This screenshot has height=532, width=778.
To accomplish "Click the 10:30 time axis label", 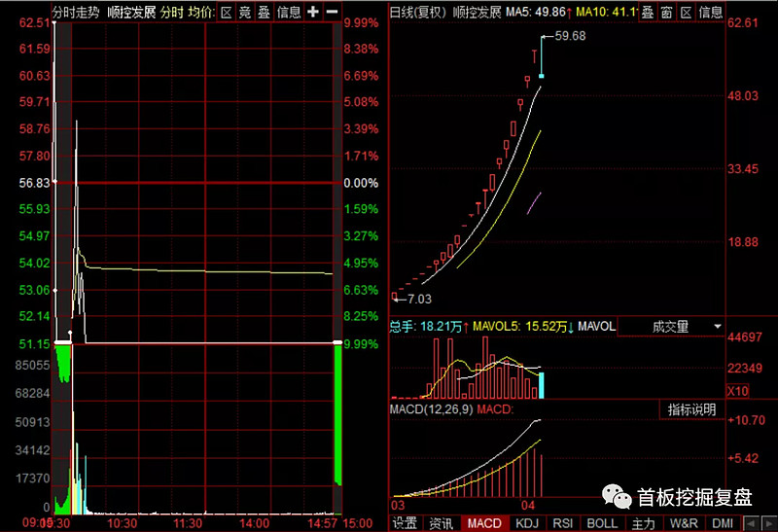I will pos(123,523).
